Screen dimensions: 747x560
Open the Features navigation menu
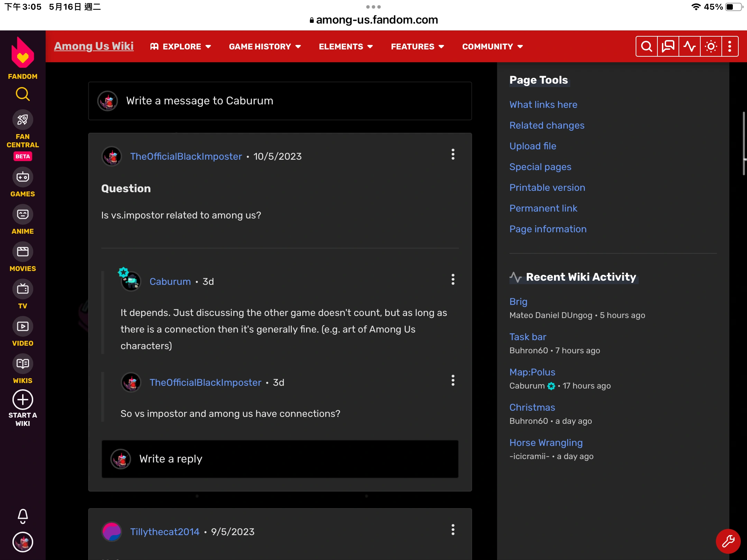pos(417,47)
